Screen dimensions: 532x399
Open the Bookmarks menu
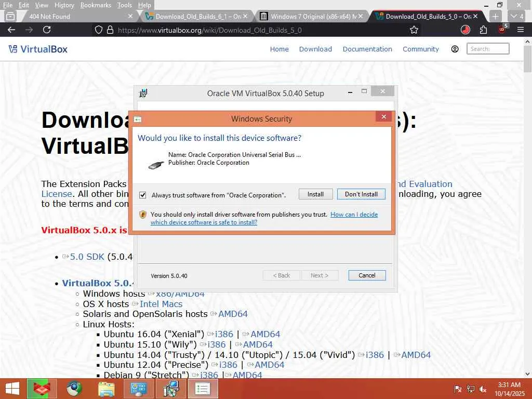96,5
